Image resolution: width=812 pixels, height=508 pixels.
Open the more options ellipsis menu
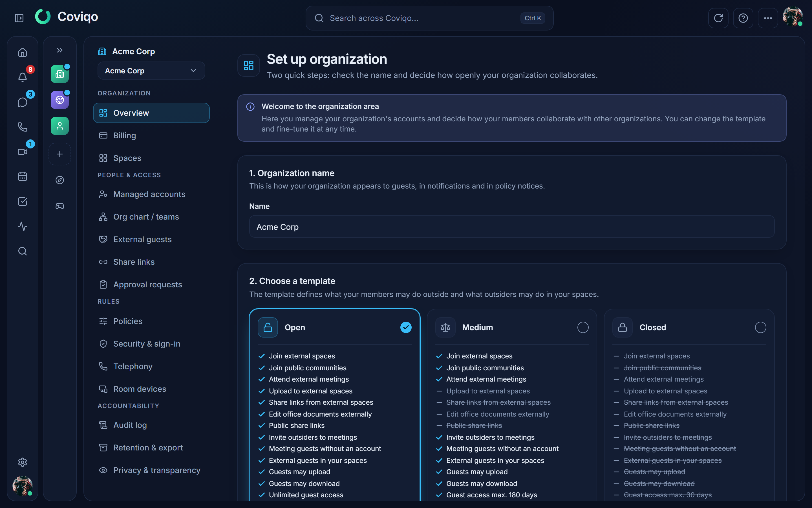point(768,18)
